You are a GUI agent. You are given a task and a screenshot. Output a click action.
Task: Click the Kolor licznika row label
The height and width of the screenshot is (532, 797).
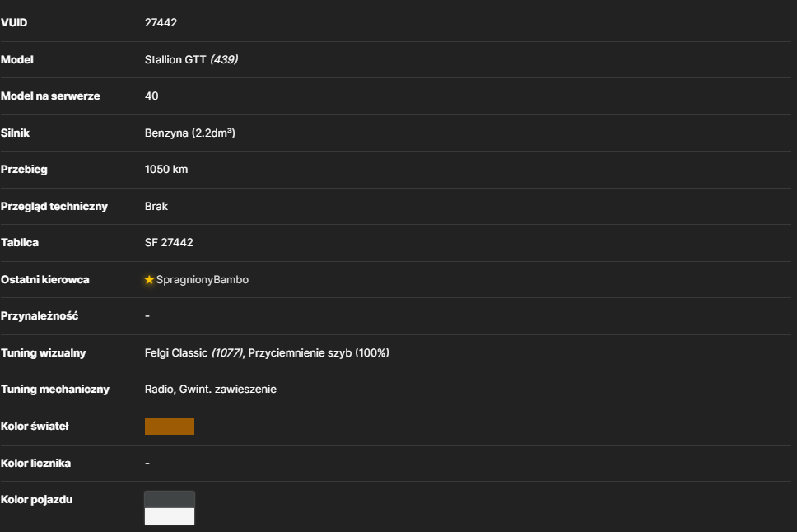click(35, 464)
